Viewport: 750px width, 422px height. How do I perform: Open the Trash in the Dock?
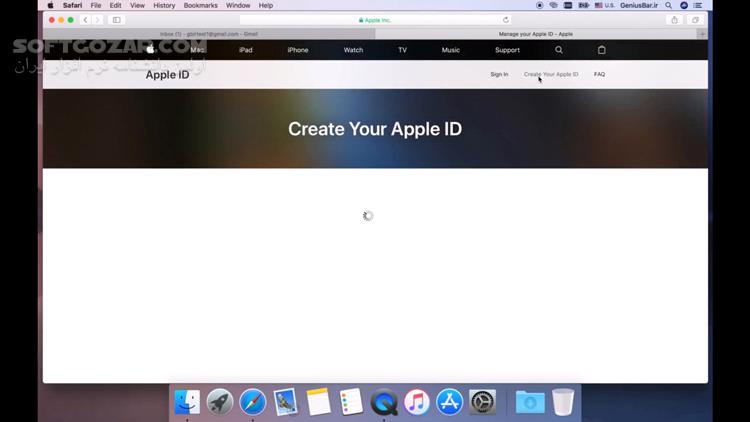click(563, 402)
